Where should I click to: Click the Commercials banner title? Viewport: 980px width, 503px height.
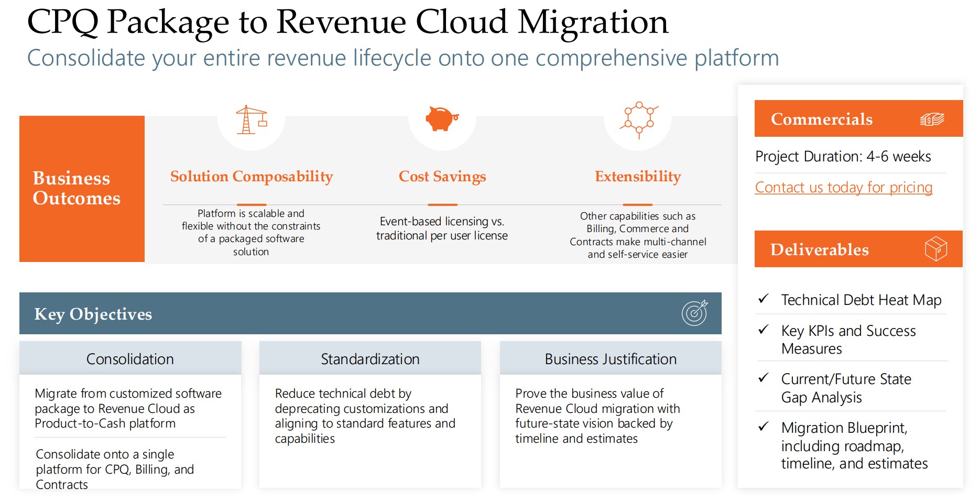[x=821, y=119]
